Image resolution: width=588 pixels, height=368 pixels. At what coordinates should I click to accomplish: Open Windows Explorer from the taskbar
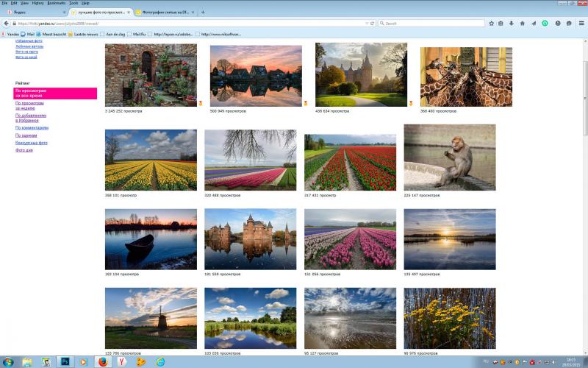click(x=27, y=362)
